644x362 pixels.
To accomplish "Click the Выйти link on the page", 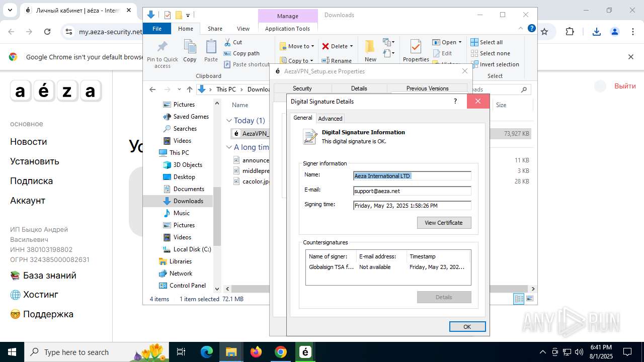I will (625, 86).
